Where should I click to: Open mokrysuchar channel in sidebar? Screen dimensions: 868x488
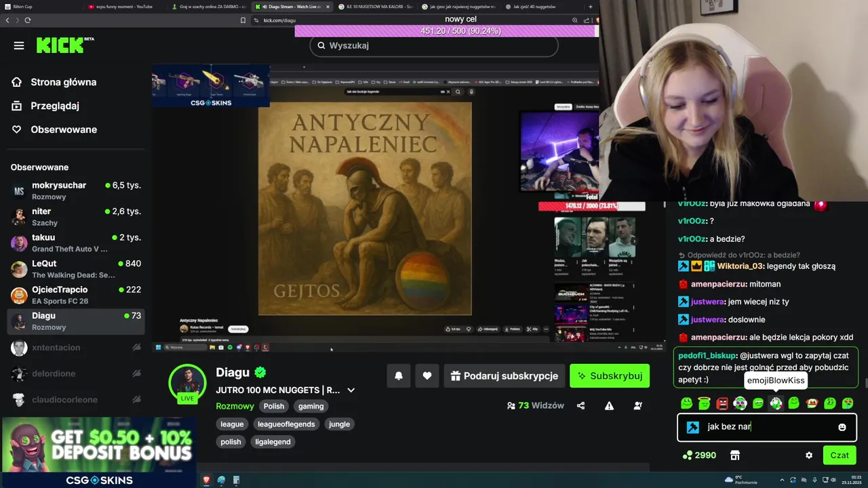[76, 190]
